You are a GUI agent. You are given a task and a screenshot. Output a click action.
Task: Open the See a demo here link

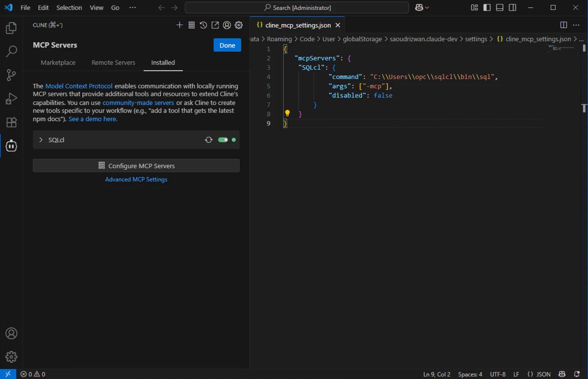pyautogui.click(x=93, y=119)
